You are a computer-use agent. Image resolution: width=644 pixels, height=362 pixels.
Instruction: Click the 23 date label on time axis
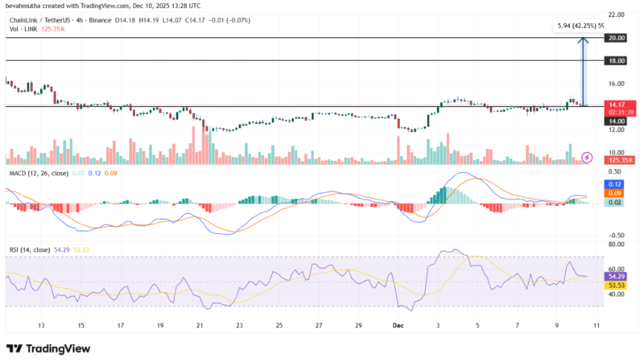coord(239,327)
